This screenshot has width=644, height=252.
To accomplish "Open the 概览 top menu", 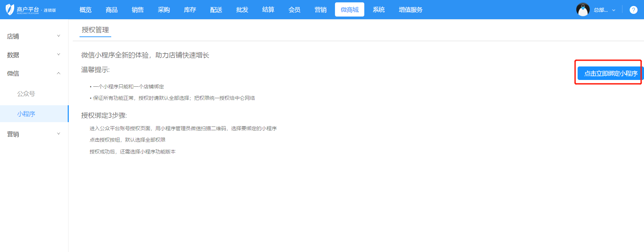I will pos(85,10).
